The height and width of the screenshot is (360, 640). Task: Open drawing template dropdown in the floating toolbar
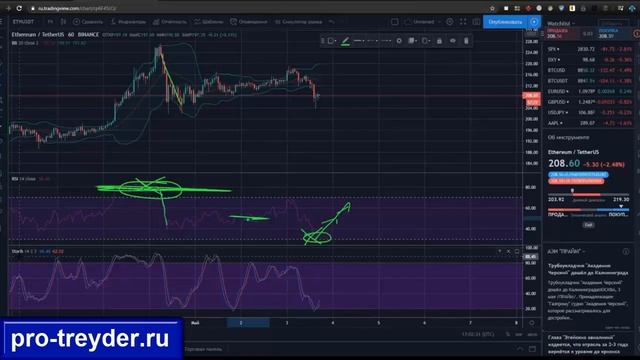332,41
